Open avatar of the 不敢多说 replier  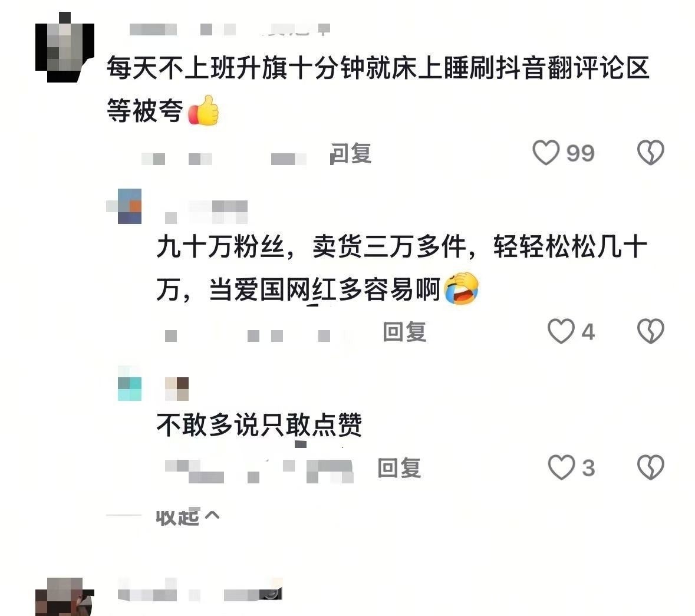130,383
